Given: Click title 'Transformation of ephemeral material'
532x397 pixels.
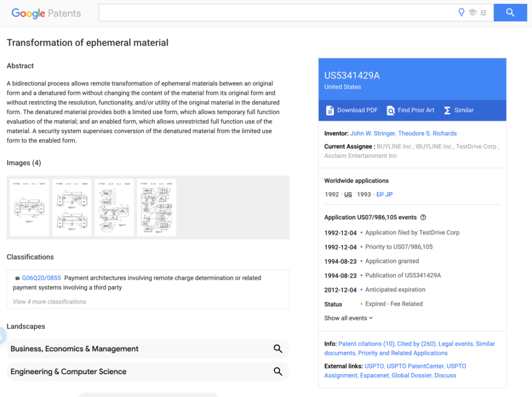Looking at the screenshot, I should [87, 43].
